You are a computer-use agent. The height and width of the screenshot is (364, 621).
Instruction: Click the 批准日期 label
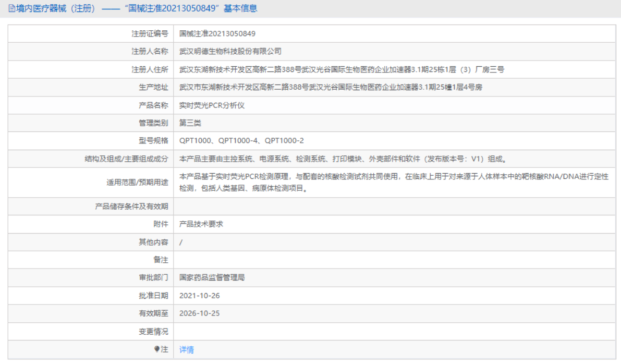153,296
